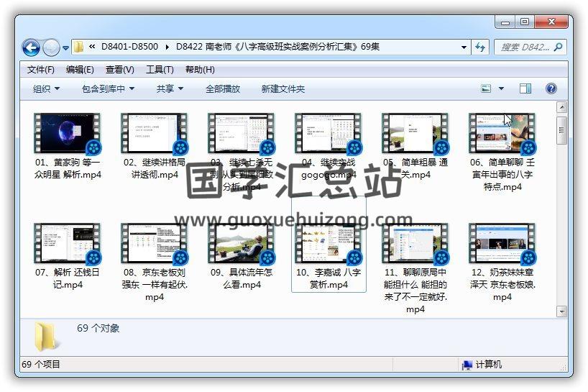Click the refresh button beside address bar
This screenshot has height=392, width=588.
click(x=480, y=47)
